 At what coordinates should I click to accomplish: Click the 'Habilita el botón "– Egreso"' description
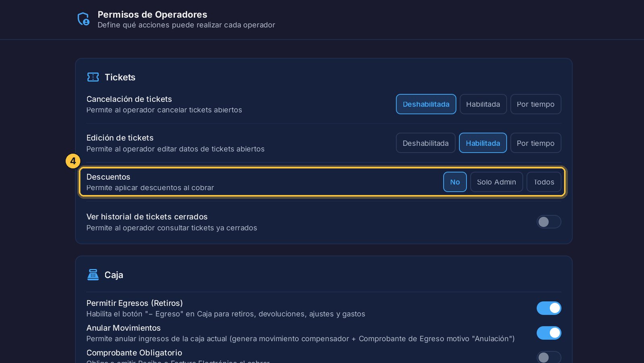(x=226, y=314)
